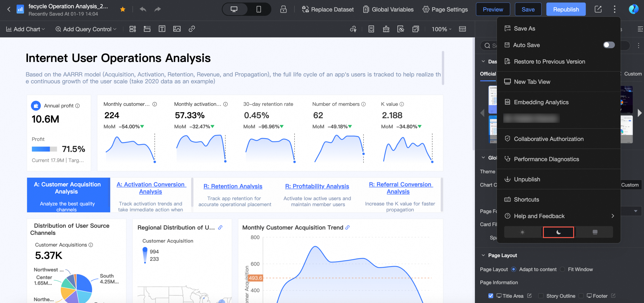Click the gift box component icon

coord(386,29)
